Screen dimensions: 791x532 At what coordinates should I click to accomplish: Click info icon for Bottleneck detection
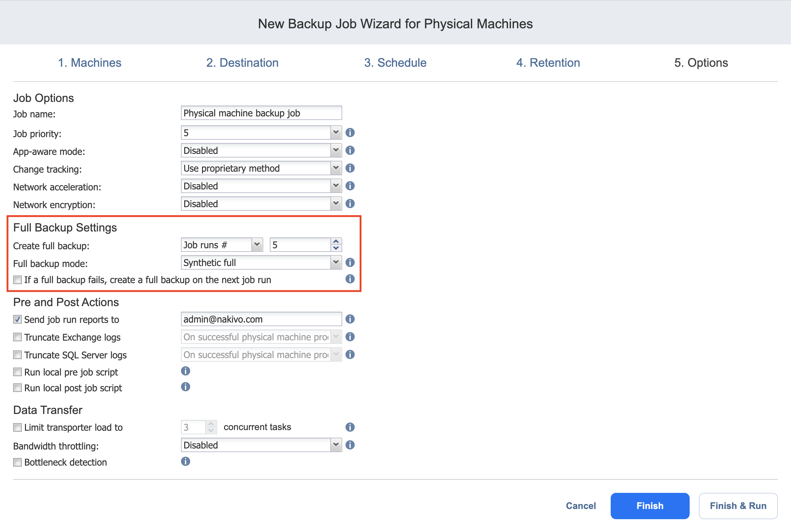coord(185,461)
